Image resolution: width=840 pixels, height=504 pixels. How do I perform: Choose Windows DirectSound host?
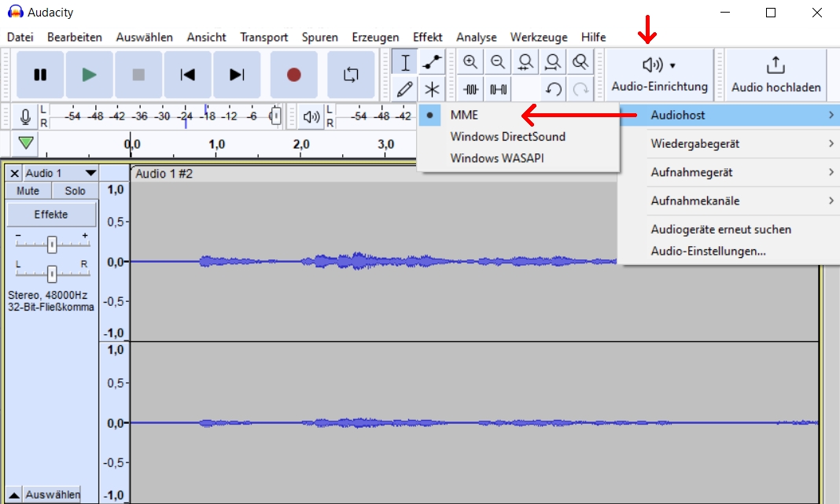point(518,137)
